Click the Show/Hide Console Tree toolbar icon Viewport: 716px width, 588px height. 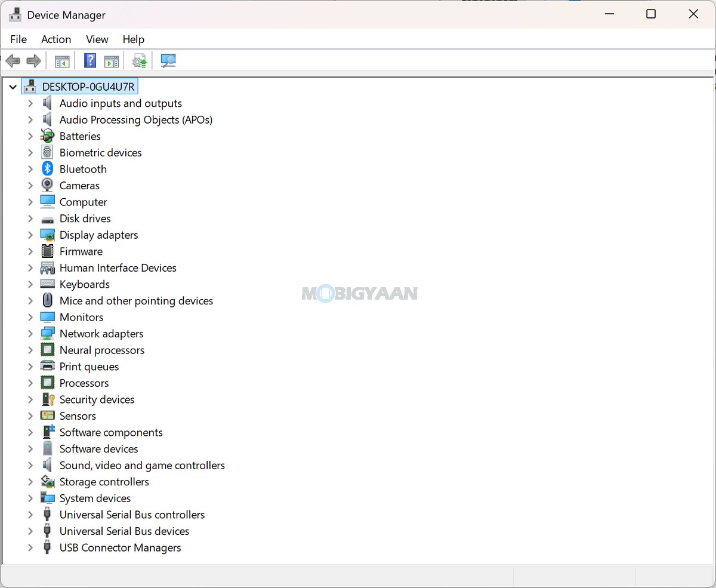[x=62, y=61]
